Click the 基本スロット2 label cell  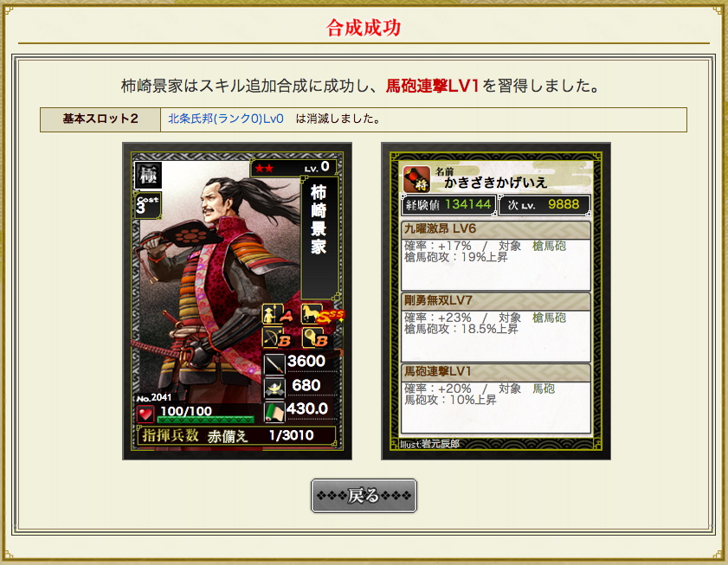(x=100, y=119)
